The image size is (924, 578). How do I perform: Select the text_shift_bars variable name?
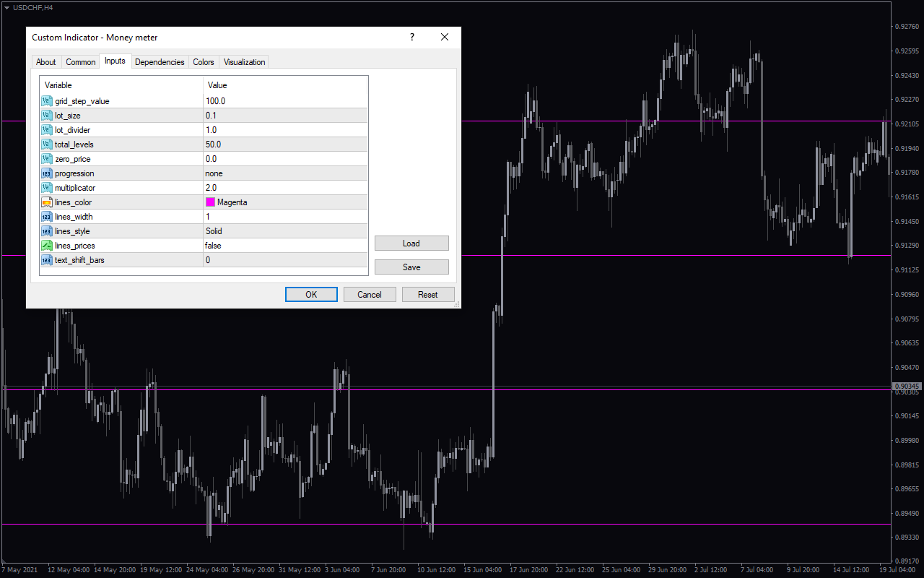coord(79,260)
